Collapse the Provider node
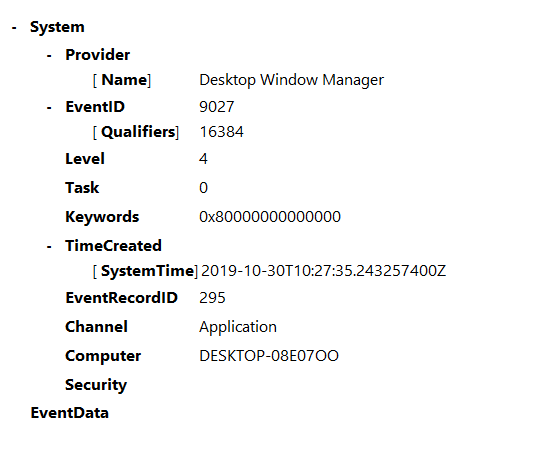This screenshot has height=460, width=551. coord(49,56)
